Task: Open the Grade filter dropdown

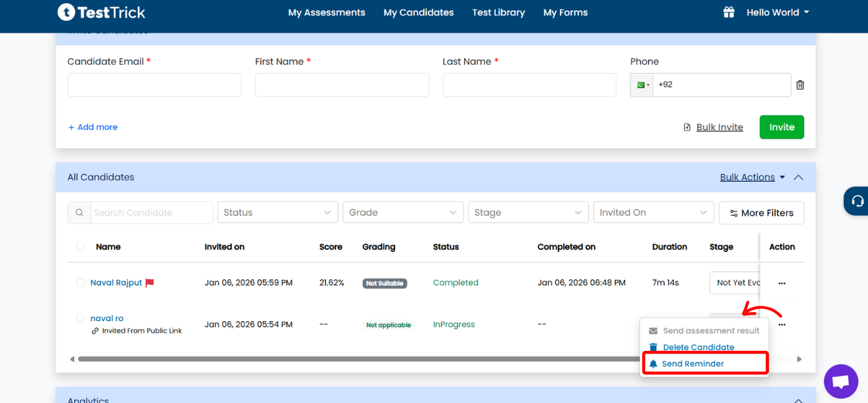Action: pyautogui.click(x=402, y=213)
